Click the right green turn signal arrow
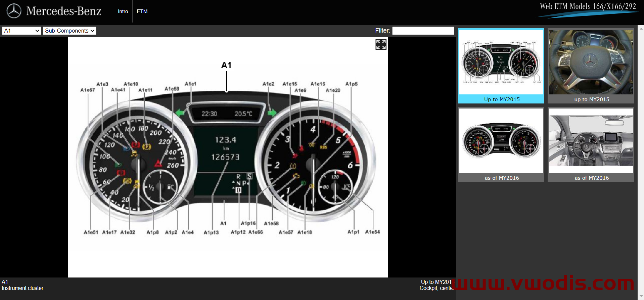Screen dimensions: 644x300 click(x=272, y=113)
